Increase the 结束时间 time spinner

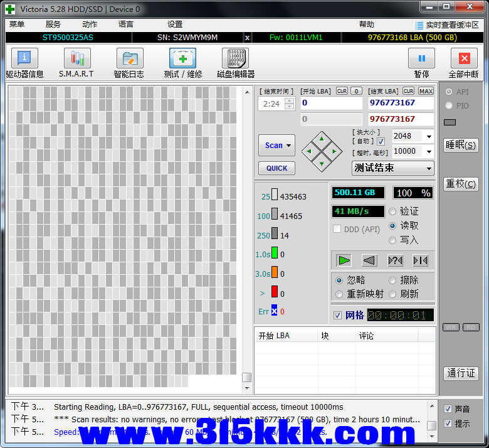[290, 100]
